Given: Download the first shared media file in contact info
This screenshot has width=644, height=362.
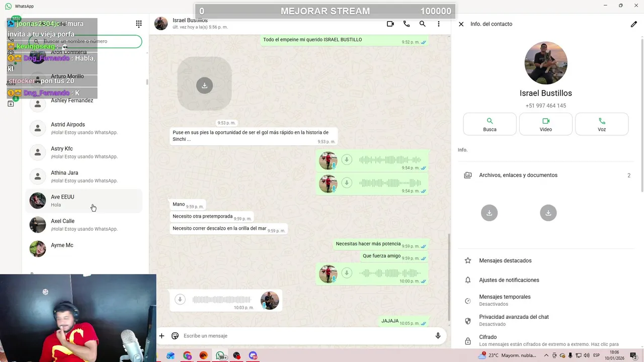Looking at the screenshot, I should [489, 213].
